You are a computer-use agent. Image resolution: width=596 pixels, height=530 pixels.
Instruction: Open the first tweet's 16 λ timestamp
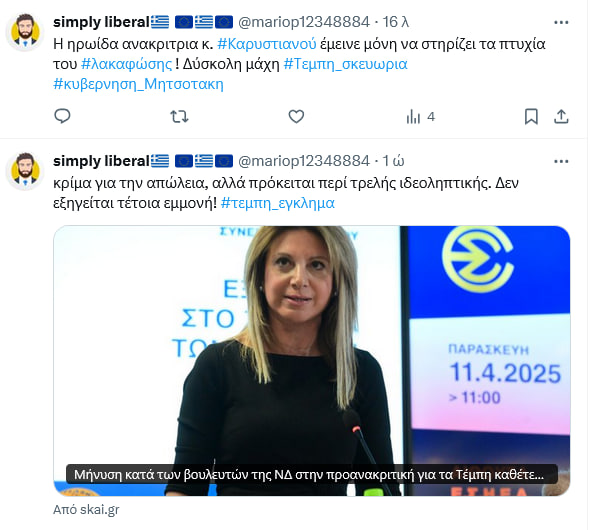click(396, 22)
